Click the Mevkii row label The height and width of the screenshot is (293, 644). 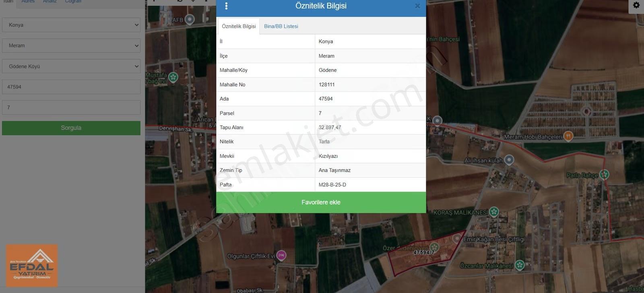(227, 156)
